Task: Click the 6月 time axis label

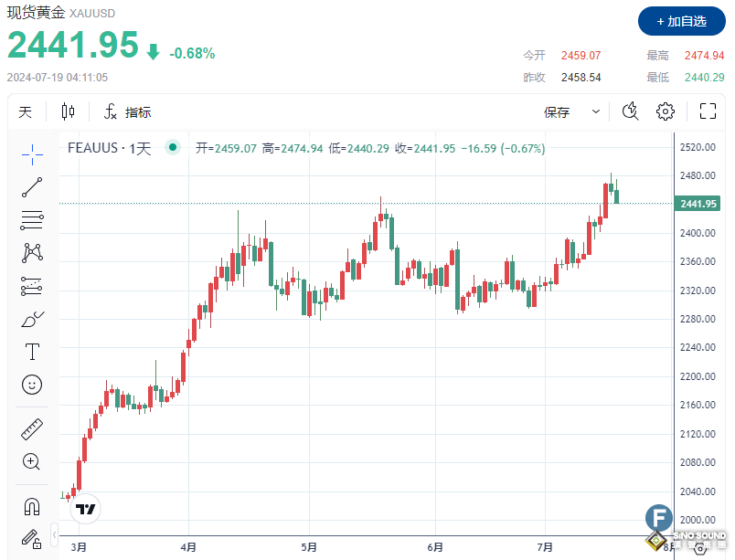Action: click(435, 547)
